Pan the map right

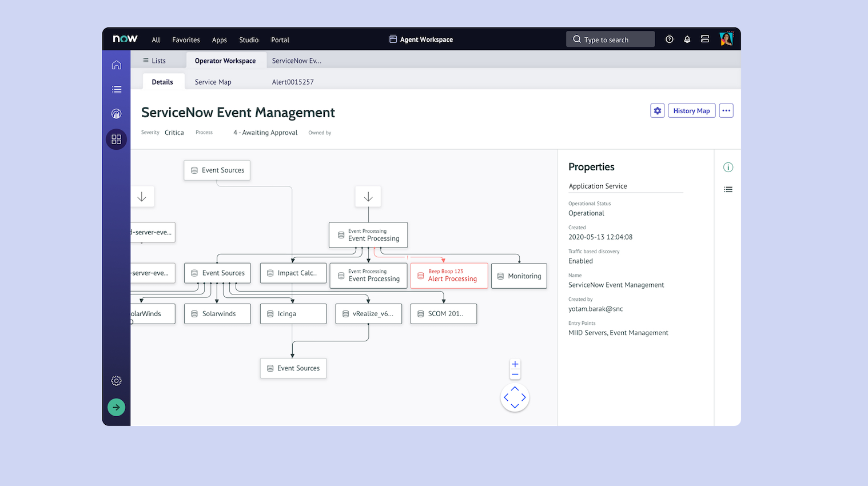click(x=523, y=397)
